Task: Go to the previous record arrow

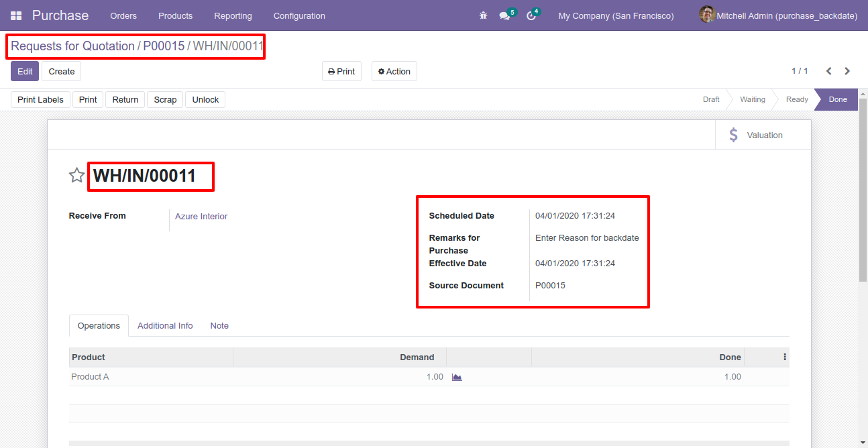Action: coord(828,71)
